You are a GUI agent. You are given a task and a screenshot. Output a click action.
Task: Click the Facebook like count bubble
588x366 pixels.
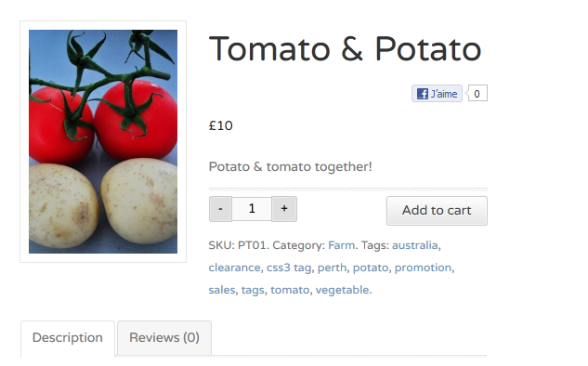(x=477, y=94)
